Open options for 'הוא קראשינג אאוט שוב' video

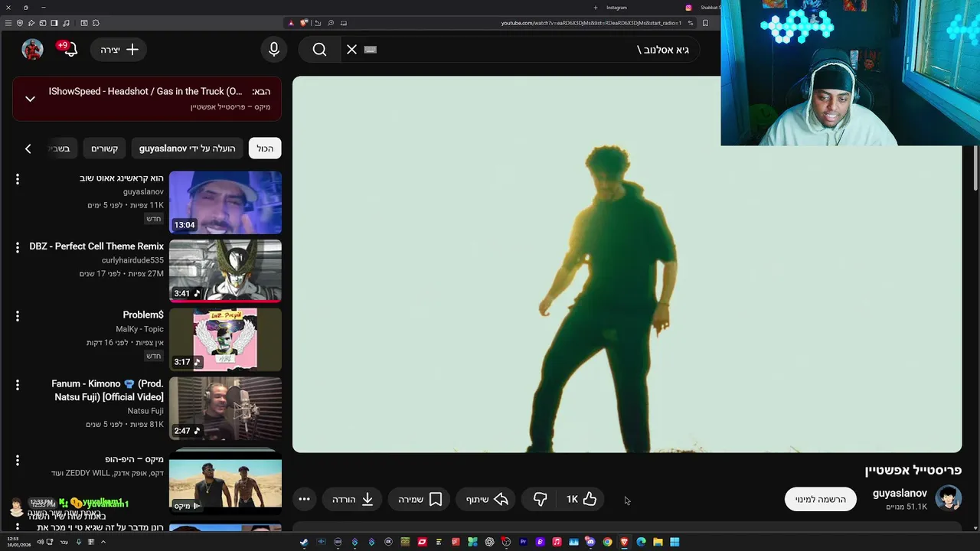click(18, 179)
